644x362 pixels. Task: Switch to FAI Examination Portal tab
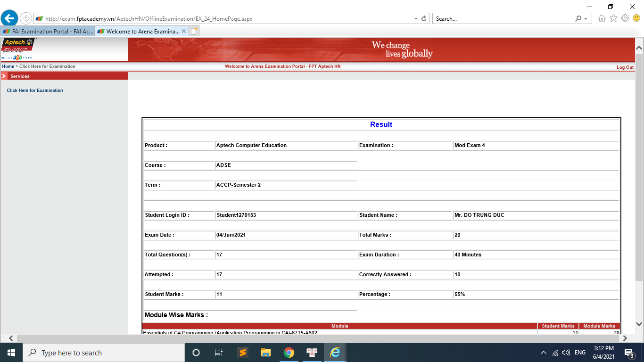(48, 32)
